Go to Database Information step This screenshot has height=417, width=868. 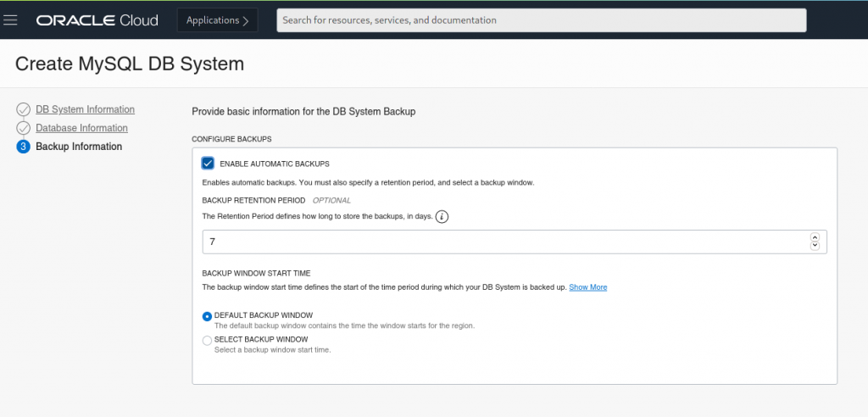(x=82, y=128)
